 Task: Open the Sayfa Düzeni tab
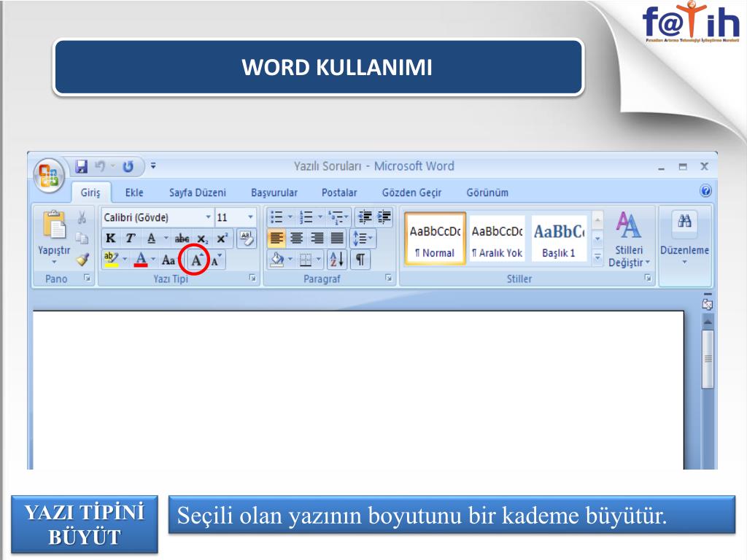[x=198, y=192]
